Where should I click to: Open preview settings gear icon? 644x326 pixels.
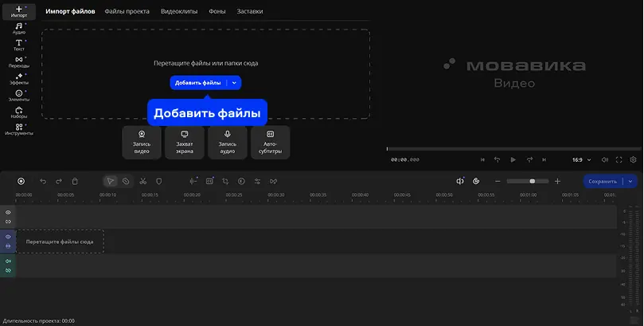pyautogui.click(x=634, y=160)
